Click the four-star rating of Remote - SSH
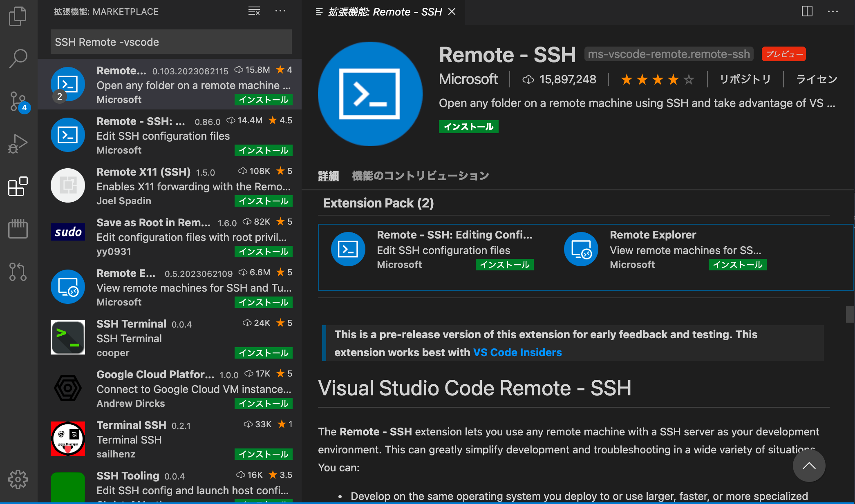 pos(657,79)
